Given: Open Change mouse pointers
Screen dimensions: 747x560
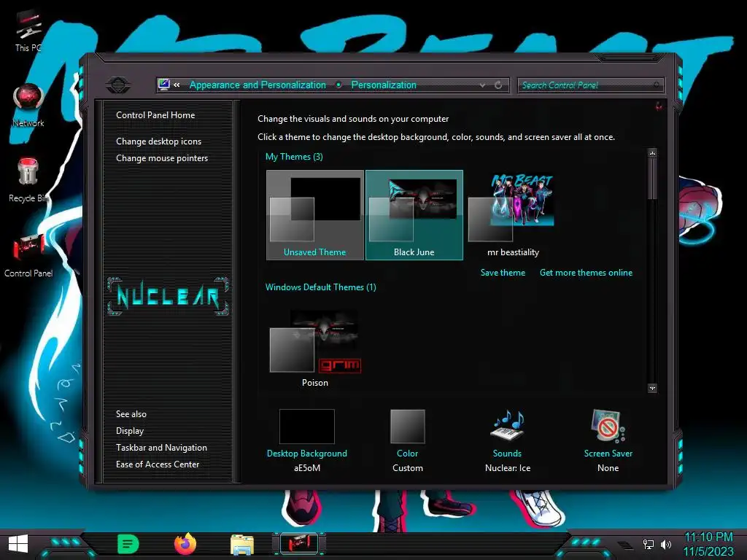Looking at the screenshot, I should (162, 158).
